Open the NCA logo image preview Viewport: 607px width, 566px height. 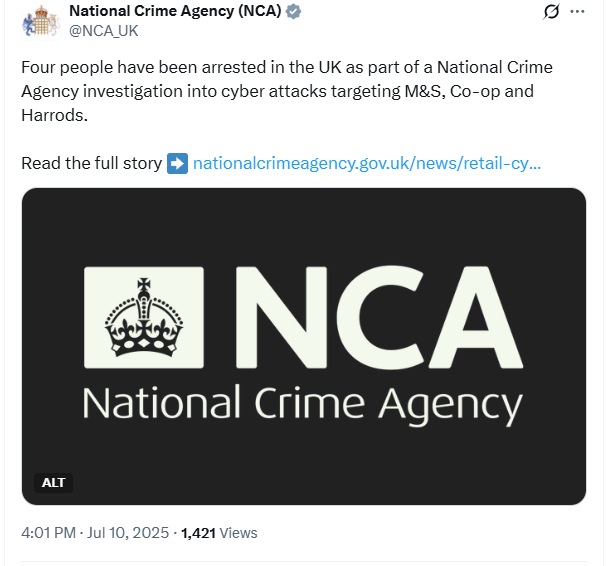click(x=304, y=346)
